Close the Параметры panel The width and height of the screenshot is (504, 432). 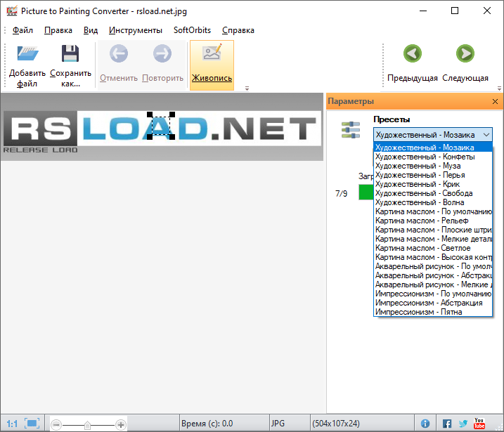tap(495, 101)
